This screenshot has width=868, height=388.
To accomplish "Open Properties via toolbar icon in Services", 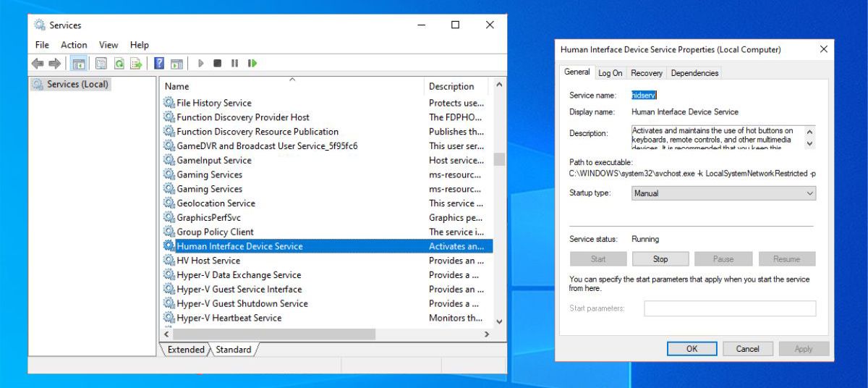I will (x=101, y=64).
